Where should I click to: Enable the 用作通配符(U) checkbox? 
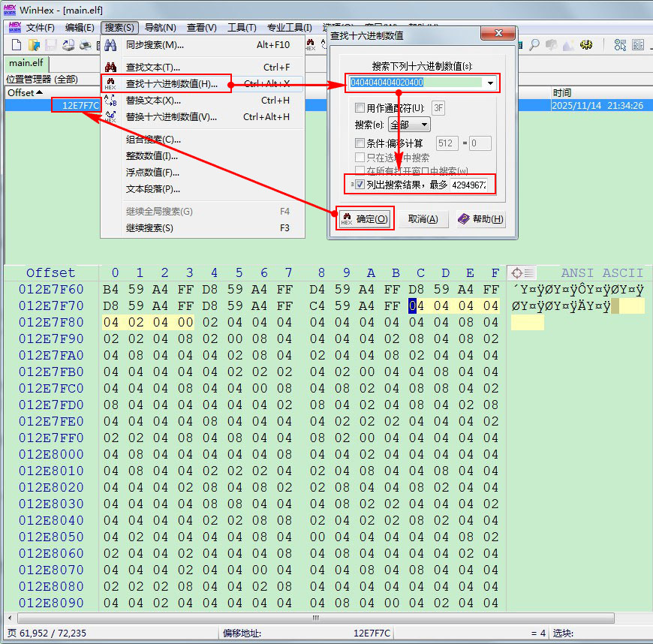click(x=360, y=108)
